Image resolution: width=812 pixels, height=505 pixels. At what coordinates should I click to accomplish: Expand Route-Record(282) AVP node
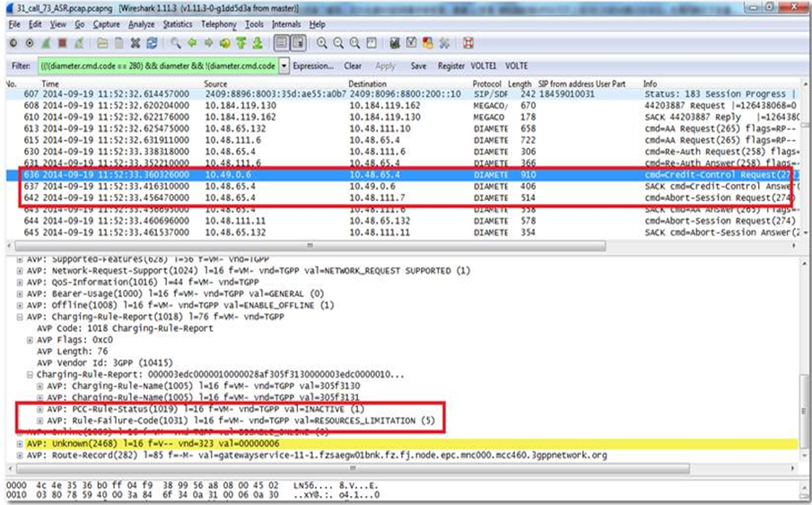click(20, 456)
